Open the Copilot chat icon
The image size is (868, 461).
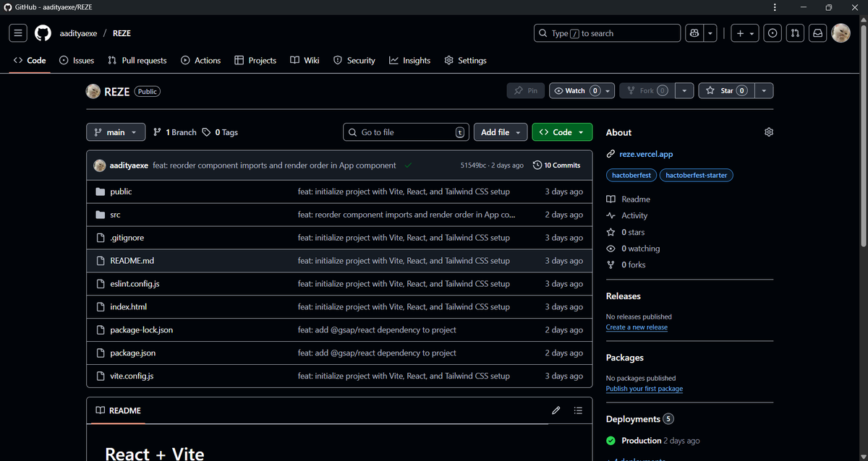(x=694, y=33)
